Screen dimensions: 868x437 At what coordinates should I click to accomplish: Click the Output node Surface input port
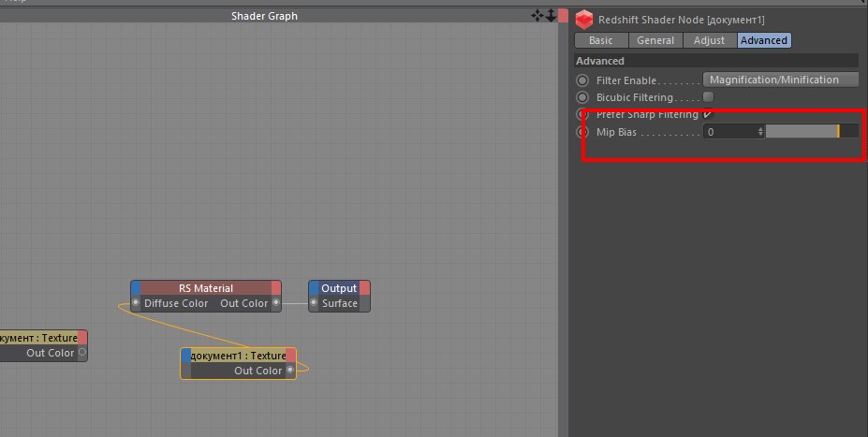pyautogui.click(x=314, y=302)
